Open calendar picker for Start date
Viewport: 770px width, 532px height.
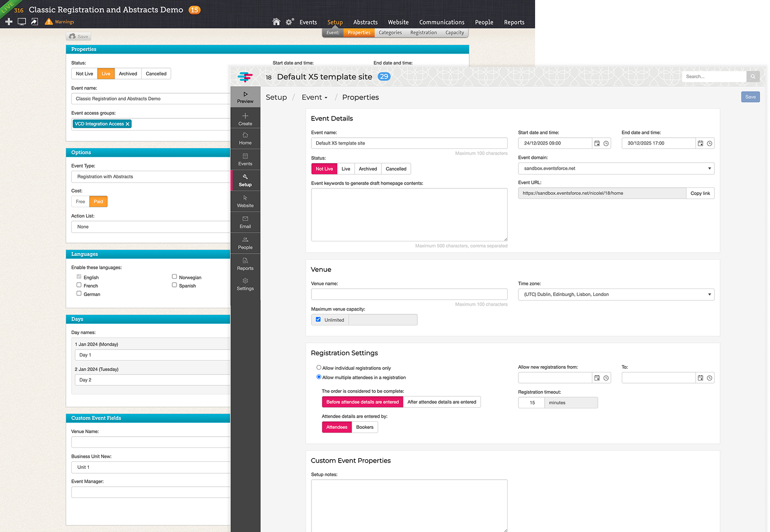(597, 143)
